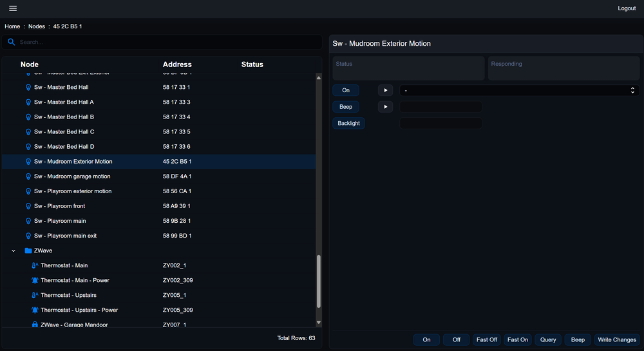644x351 pixels.
Task: Focus the node search input field
Action: [167, 42]
